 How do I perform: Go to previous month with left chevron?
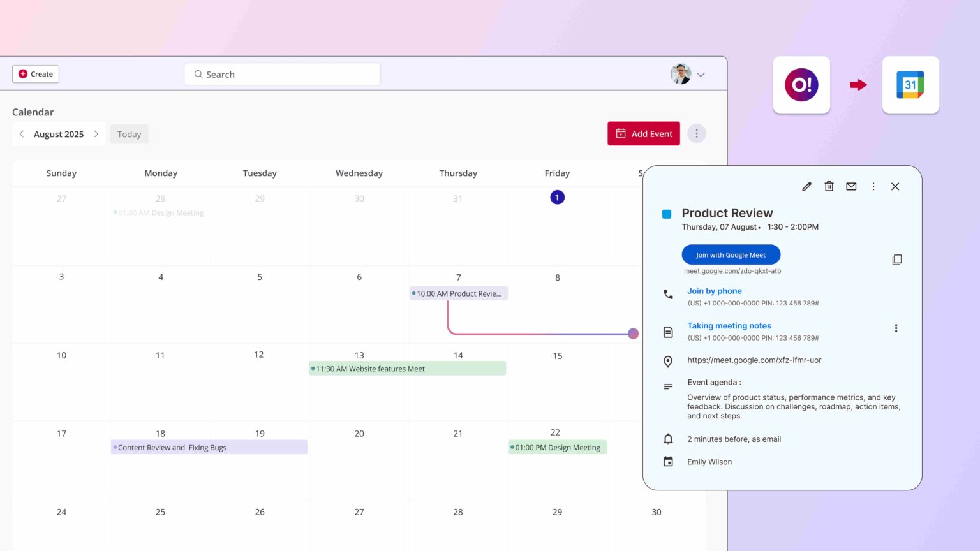coord(22,134)
